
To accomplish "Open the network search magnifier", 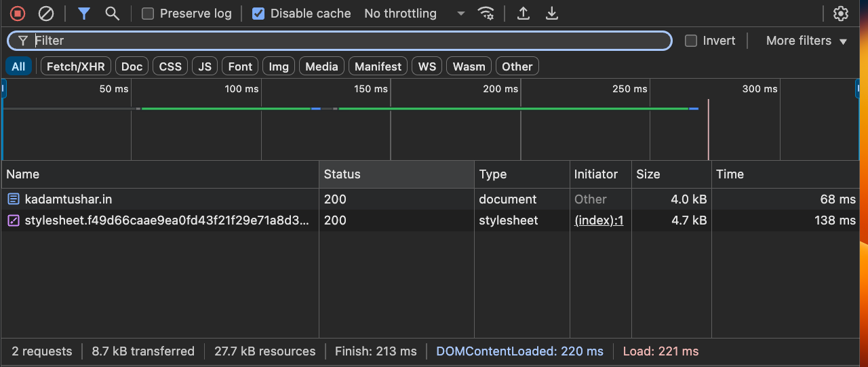I will click(113, 14).
